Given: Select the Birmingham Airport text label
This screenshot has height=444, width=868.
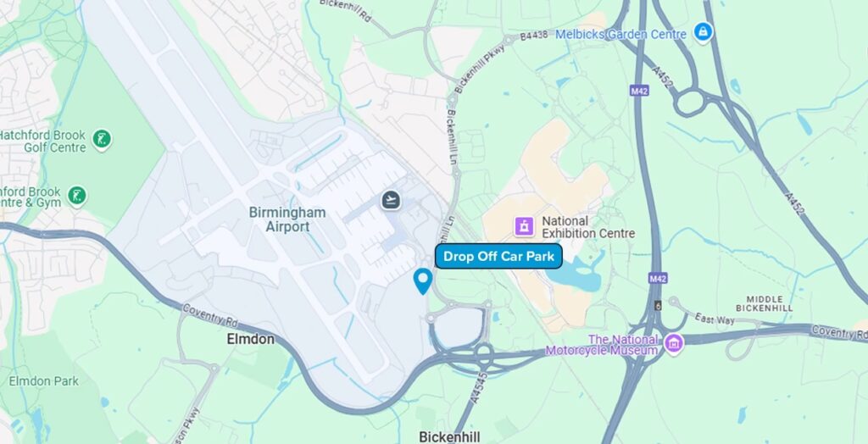Looking at the screenshot, I should [287, 219].
